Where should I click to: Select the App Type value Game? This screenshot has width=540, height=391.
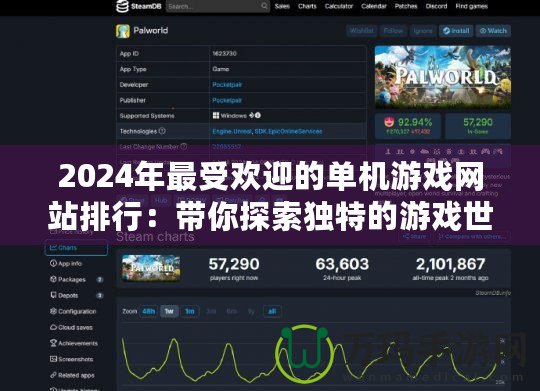tap(221, 69)
